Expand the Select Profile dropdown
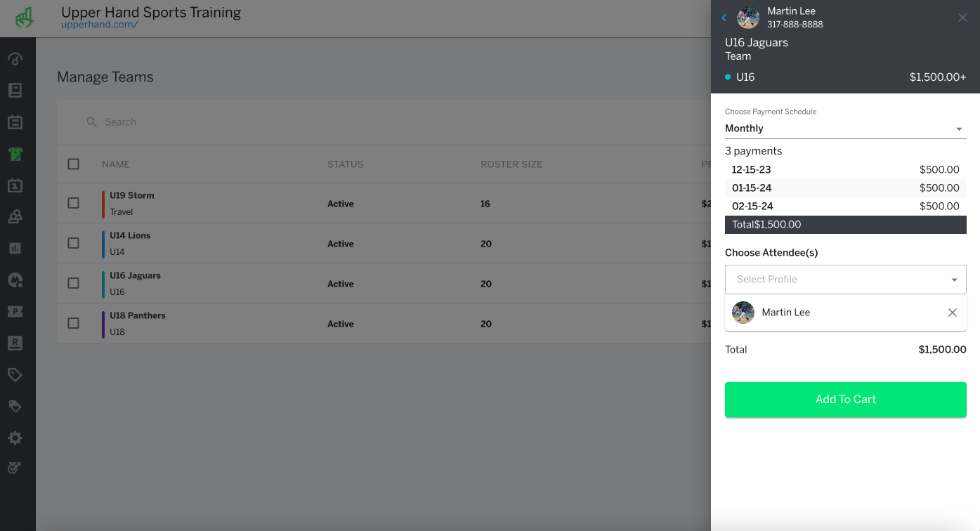 click(846, 280)
